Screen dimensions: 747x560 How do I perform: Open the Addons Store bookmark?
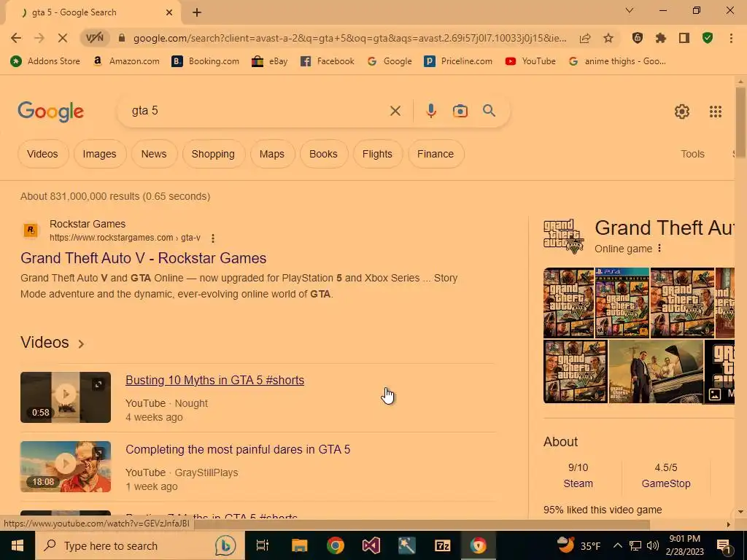45,61
